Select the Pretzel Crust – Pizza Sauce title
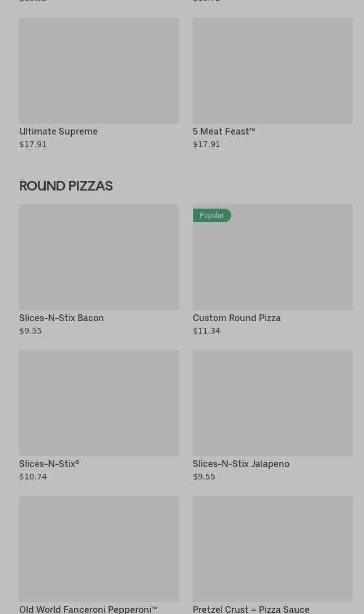The width and height of the screenshot is (364, 614). click(251, 609)
